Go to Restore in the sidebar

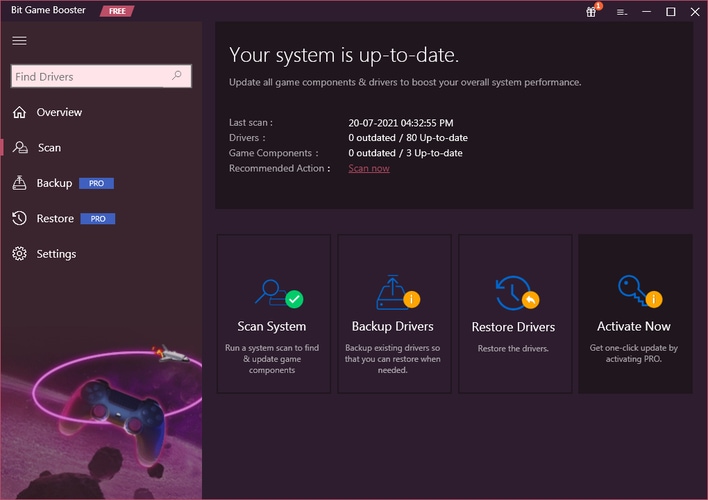[55, 219]
